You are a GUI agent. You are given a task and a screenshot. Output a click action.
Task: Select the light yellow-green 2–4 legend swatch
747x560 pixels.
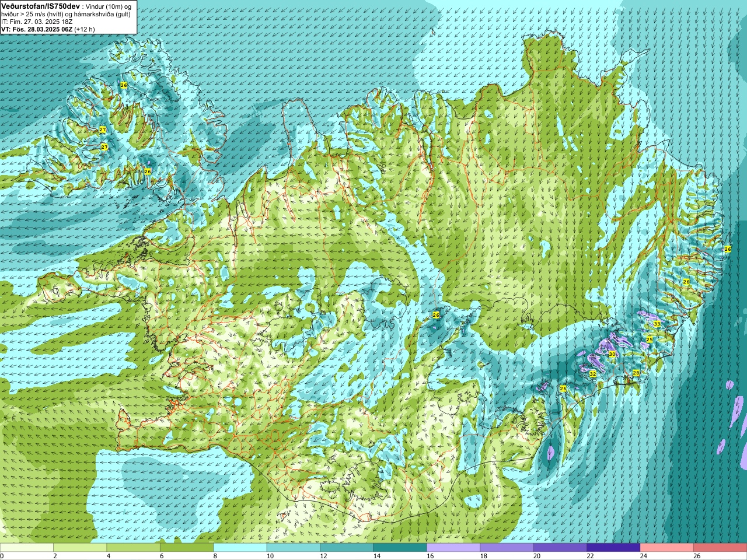point(80,548)
